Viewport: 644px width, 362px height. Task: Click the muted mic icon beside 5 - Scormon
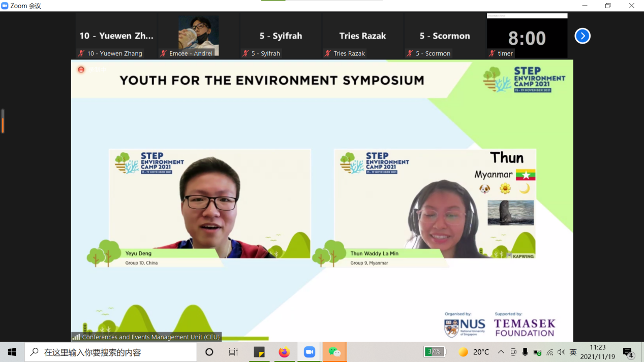coord(410,53)
